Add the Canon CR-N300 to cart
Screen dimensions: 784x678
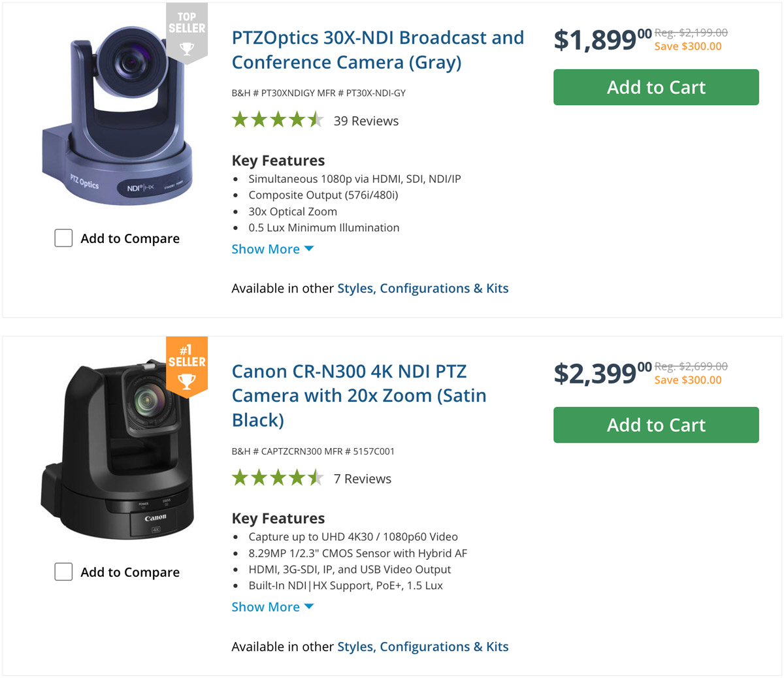click(656, 425)
